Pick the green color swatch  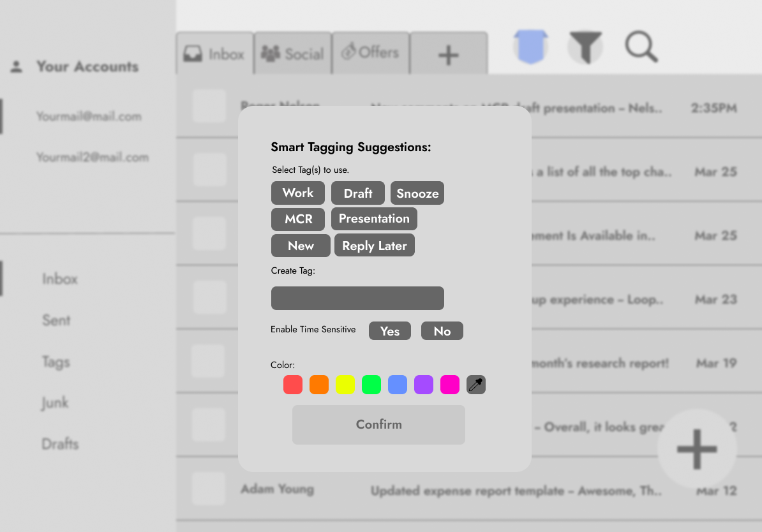(371, 385)
